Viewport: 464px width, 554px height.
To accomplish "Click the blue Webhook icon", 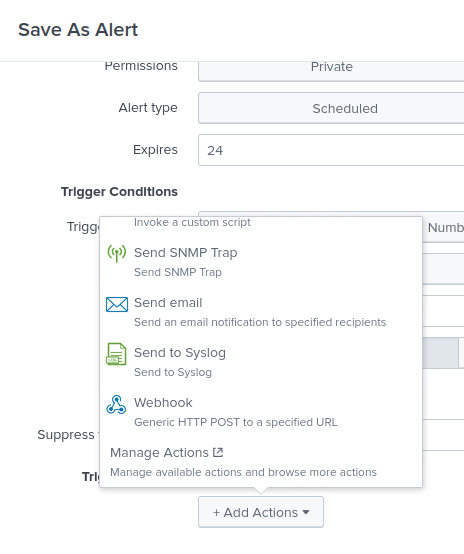I will tap(116, 405).
